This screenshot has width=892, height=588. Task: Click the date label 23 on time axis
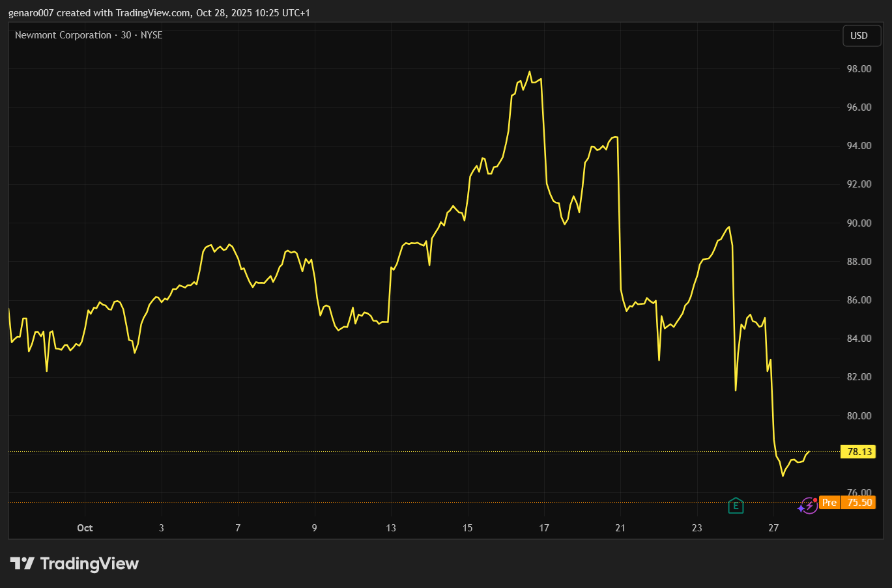click(697, 527)
